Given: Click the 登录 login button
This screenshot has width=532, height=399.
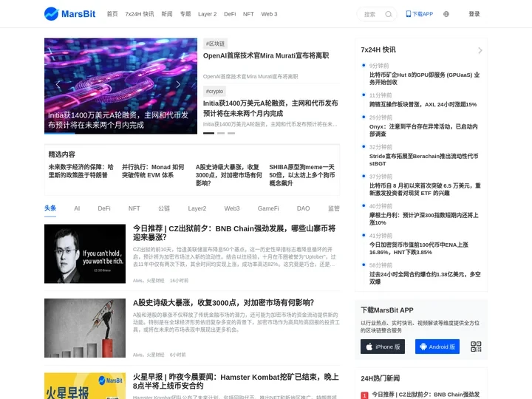Looking at the screenshot, I should tap(474, 14).
